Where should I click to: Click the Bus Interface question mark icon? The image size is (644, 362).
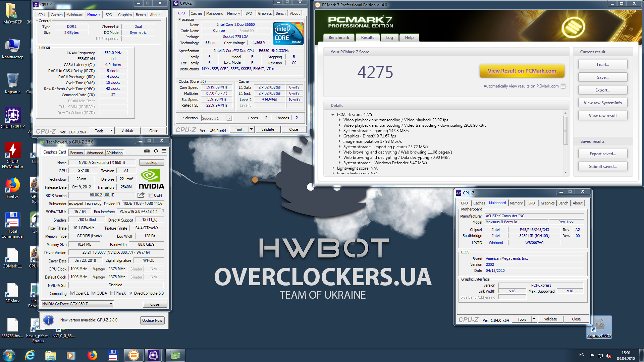(163, 212)
